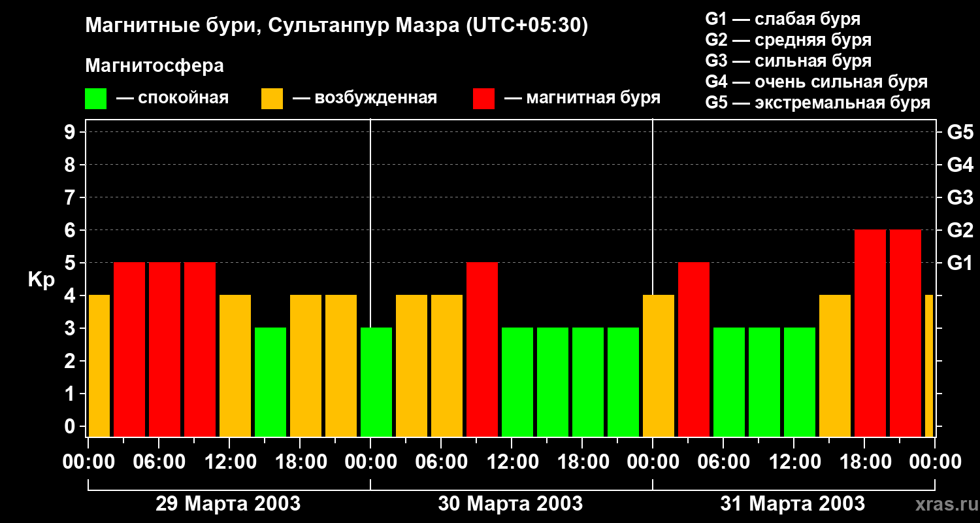Click the yellow bar straddling midnight 30–31 Марта
Image resolution: width=980 pixels, height=523 pixels.
point(659,366)
